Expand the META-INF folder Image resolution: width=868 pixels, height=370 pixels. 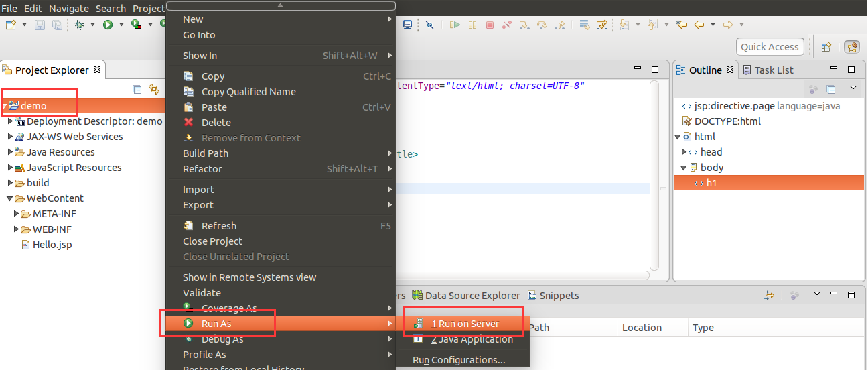coord(17,214)
